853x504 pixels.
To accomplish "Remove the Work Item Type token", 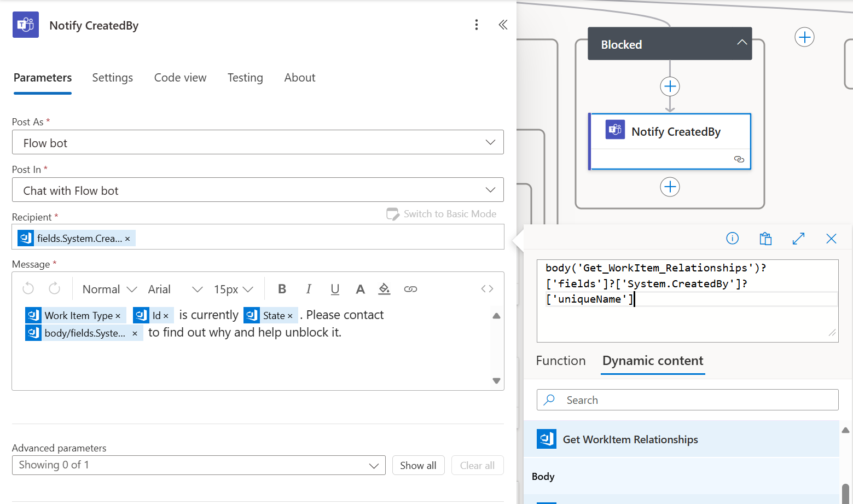I will (x=118, y=316).
